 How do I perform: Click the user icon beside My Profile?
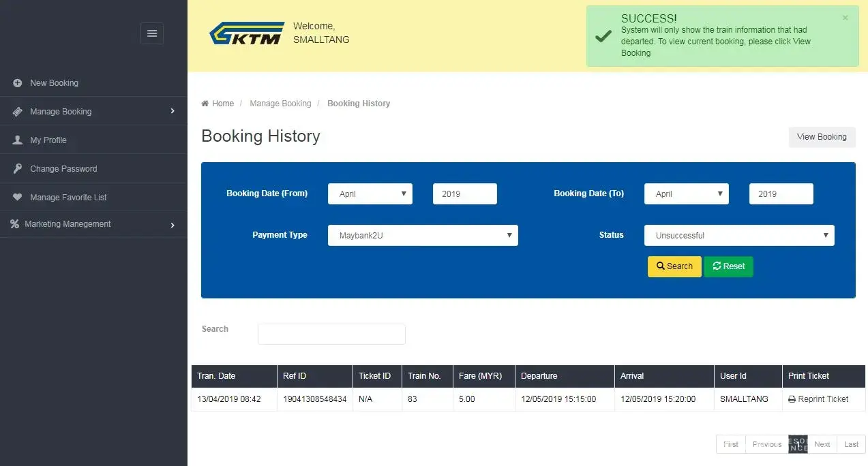coord(18,140)
